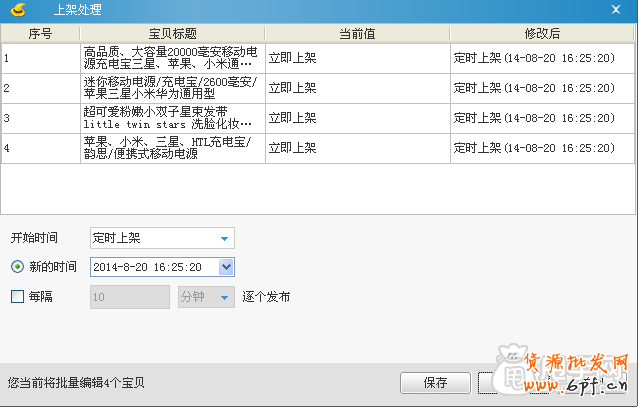Open the 分钟 interval unit dropdown
638x407 pixels.
click(x=205, y=297)
